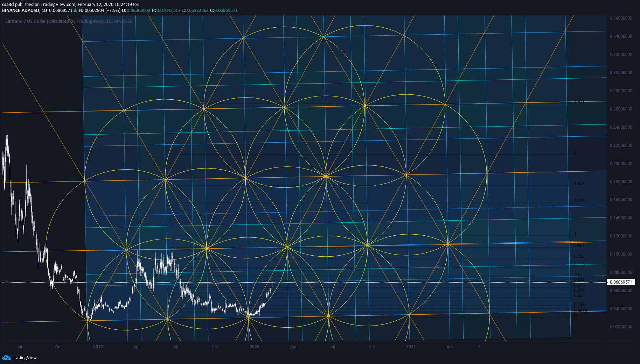The image size is (640, 364).
Task: Click the 0.25 Fibonacci level label
Action: point(578,295)
